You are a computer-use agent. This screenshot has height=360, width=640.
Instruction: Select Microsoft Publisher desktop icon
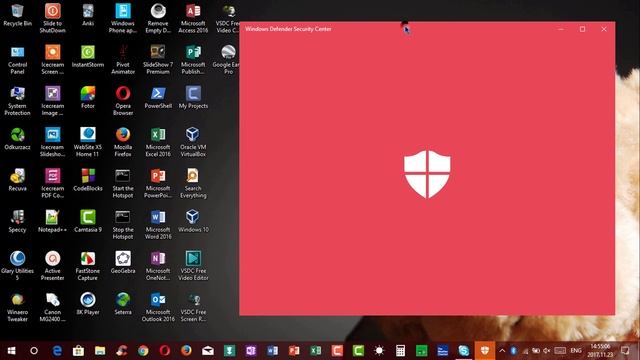tap(193, 59)
